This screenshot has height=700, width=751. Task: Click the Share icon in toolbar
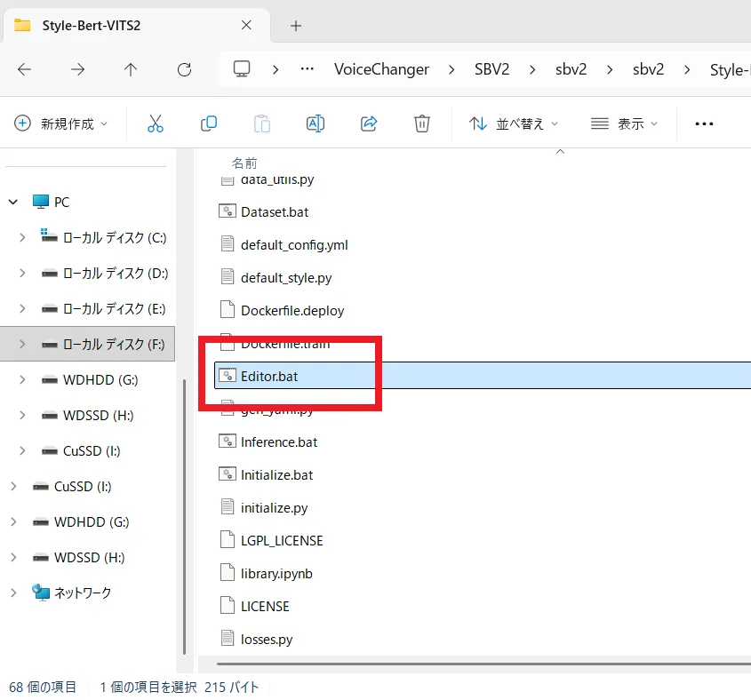pyautogui.click(x=369, y=123)
